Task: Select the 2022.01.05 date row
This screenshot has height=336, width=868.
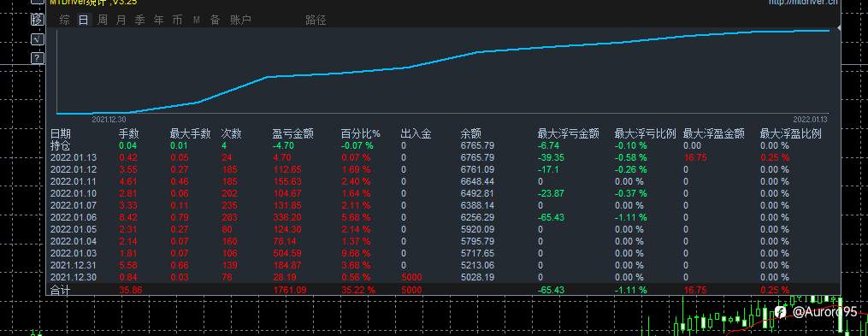Action: (x=73, y=229)
